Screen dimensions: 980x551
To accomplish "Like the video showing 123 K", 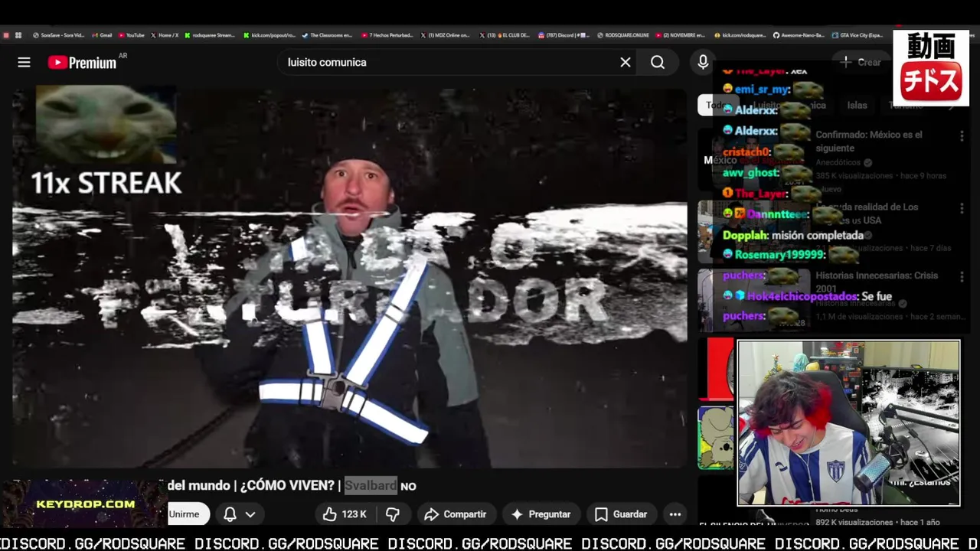I will coord(345,514).
